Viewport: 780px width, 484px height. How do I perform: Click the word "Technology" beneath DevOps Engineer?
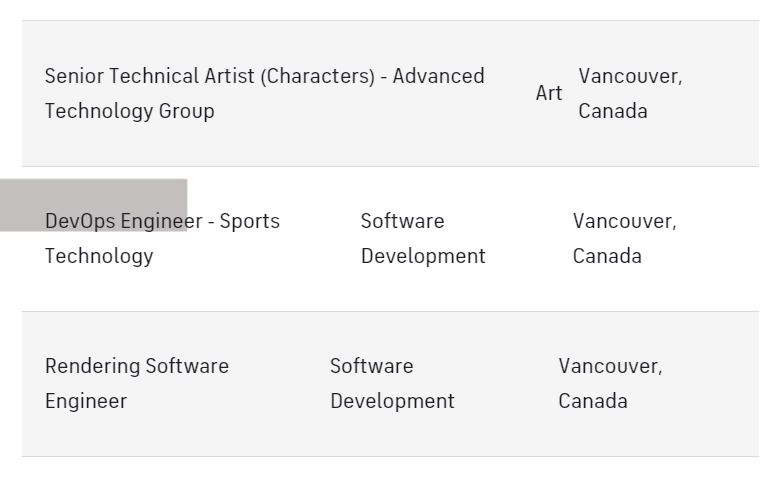pos(99,256)
